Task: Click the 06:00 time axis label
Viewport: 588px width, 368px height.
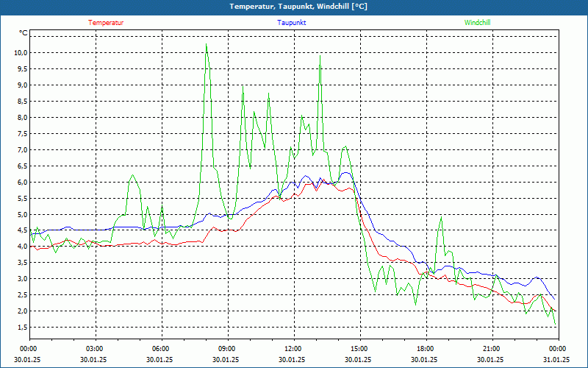Action: click(x=162, y=349)
